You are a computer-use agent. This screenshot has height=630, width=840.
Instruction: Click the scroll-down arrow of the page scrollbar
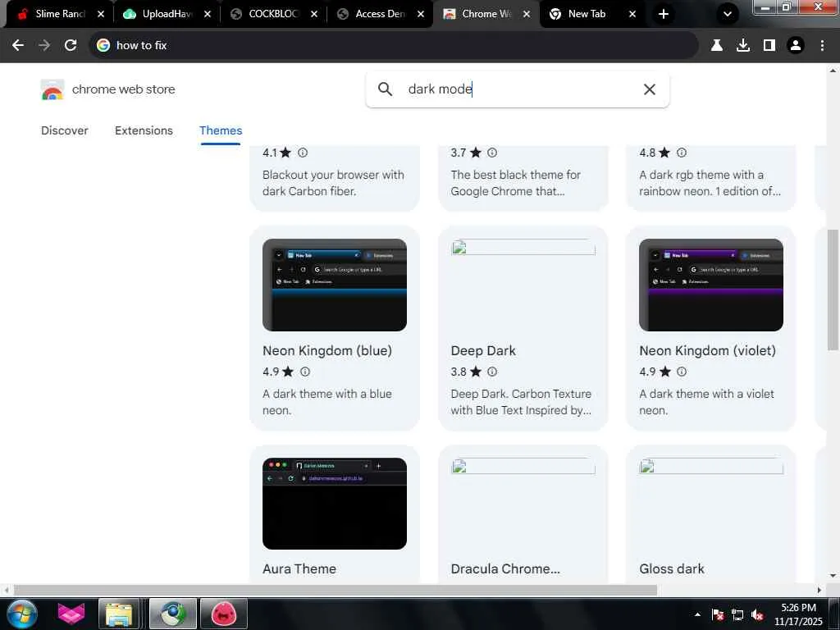[x=833, y=577]
